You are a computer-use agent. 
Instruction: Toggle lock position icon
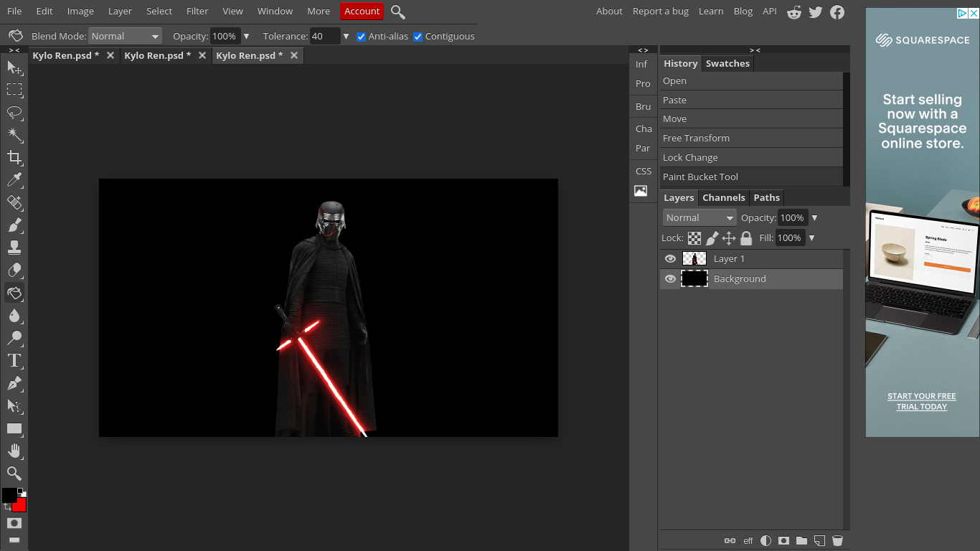pyautogui.click(x=729, y=238)
